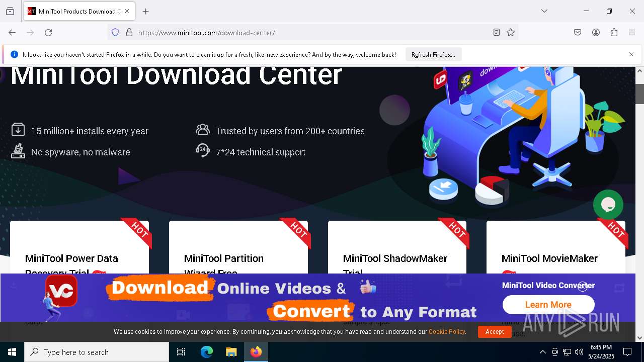Open Firefox account icon
This screenshot has height=362, width=644.
pos(596,32)
